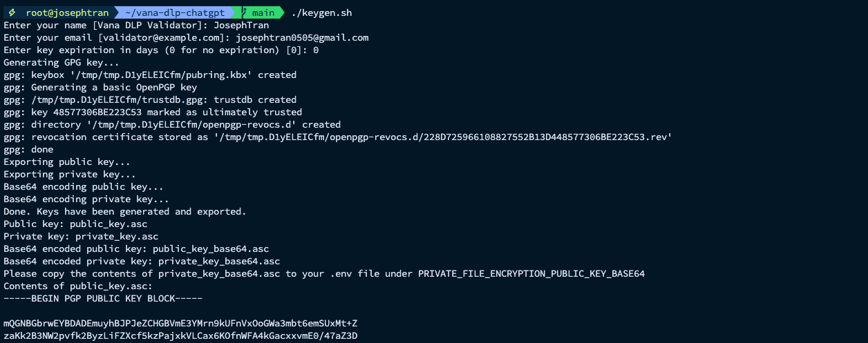
Task: Click the public_key_base64.asc filename
Action: click(x=211, y=249)
